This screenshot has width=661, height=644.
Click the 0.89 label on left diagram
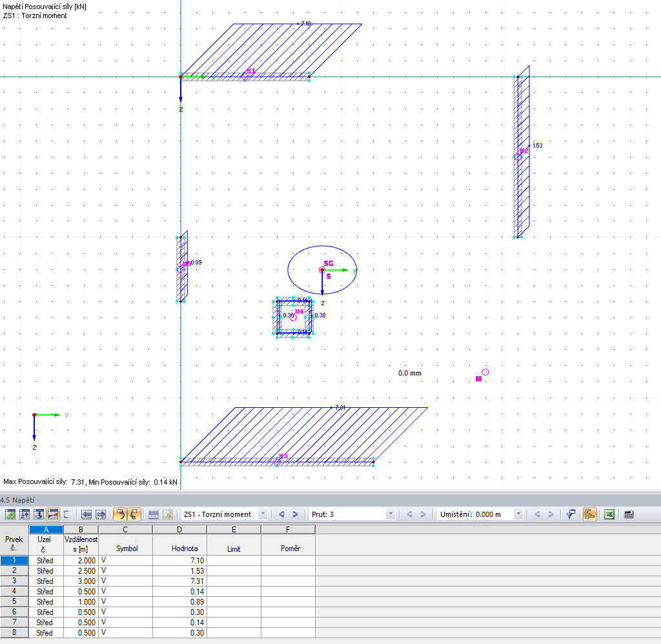[x=196, y=263]
